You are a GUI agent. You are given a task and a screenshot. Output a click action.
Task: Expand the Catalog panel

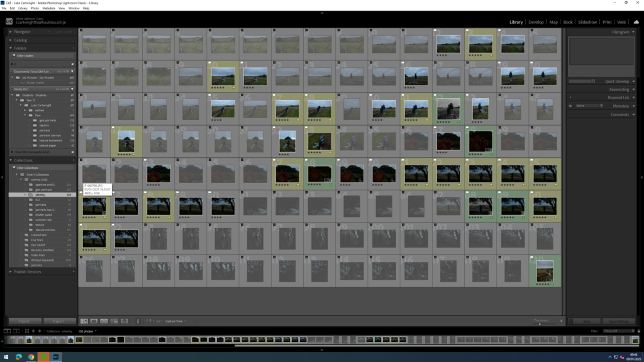click(11, 40)
